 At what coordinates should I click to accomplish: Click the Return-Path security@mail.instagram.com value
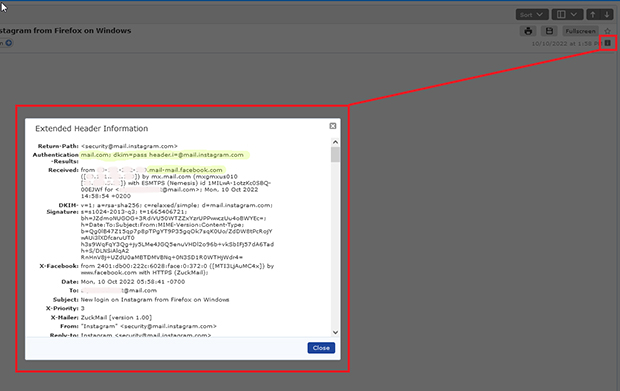(x=129, y=146)
